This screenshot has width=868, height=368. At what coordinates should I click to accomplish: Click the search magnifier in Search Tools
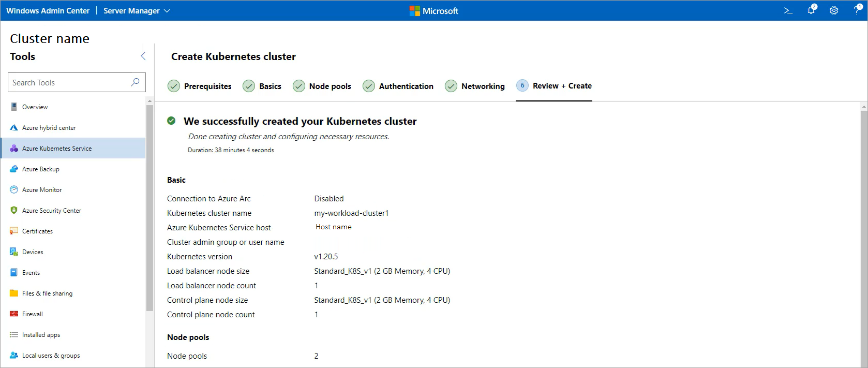click(x=135, y=82)
